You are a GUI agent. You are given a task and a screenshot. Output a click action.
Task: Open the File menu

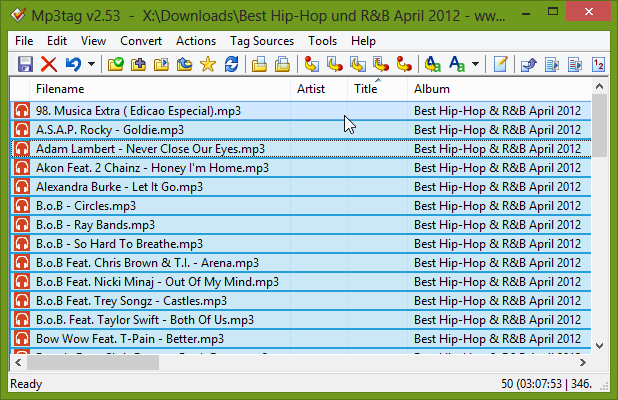click(24, 41)
